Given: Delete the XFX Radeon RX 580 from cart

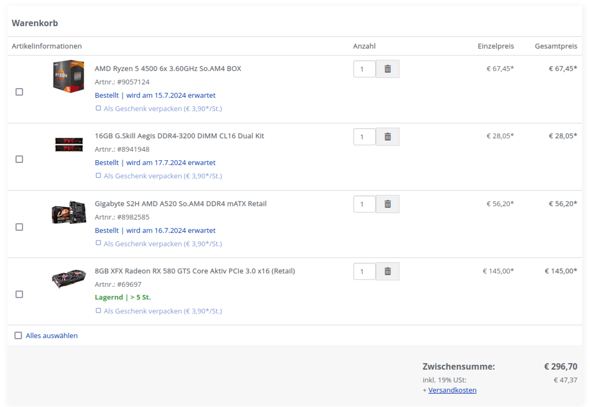Looking at the screenshot, I should point(388,271).
